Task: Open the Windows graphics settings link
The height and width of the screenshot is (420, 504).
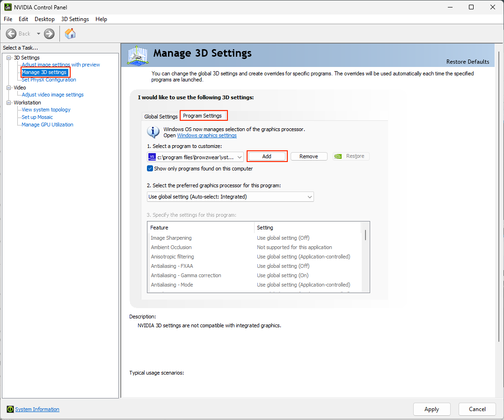Action: click(x=207, y=135)
